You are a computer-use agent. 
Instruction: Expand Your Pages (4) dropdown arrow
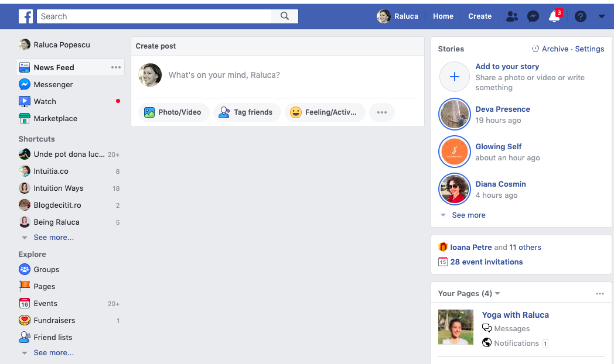[497, 293]
